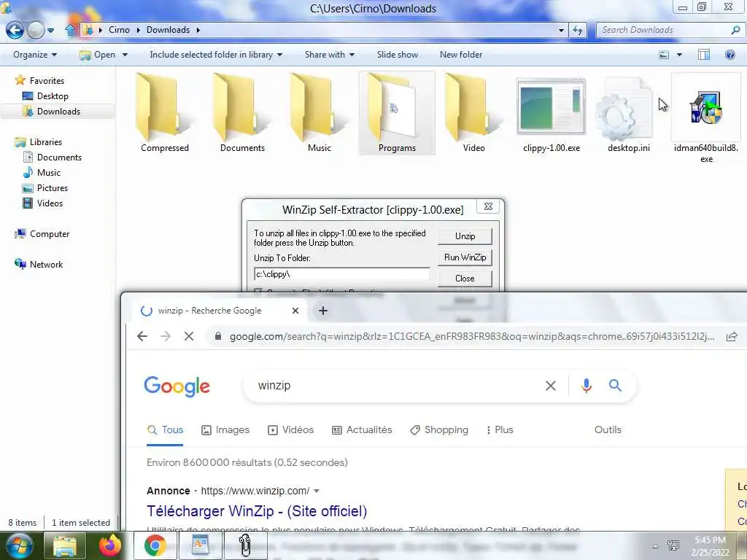Expand the address bar history dropdown
The height and width of the screenshot is (560, 747).
(561, 30)
